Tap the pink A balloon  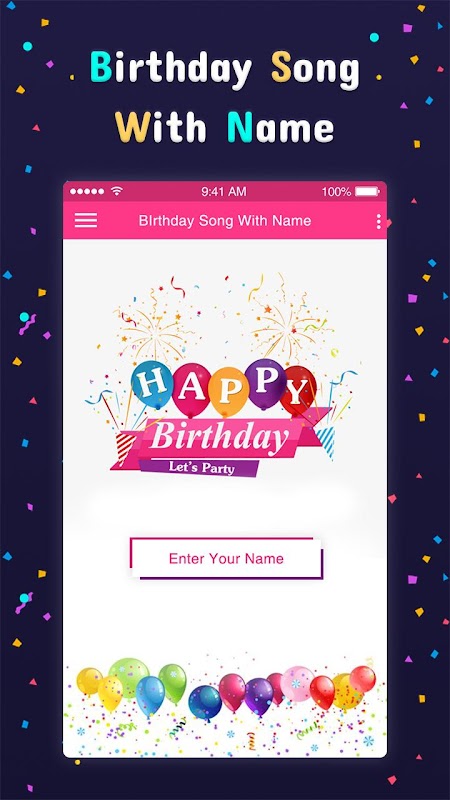tap(190, 389)
